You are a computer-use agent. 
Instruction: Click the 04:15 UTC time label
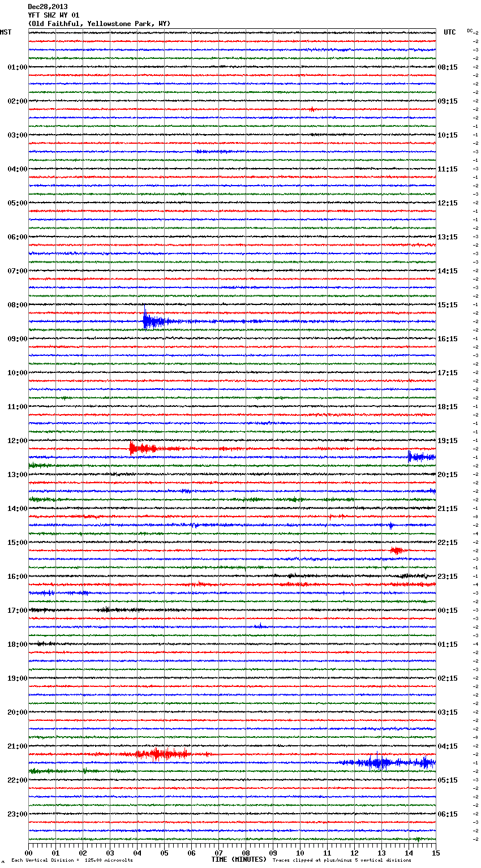click(448, 746)
